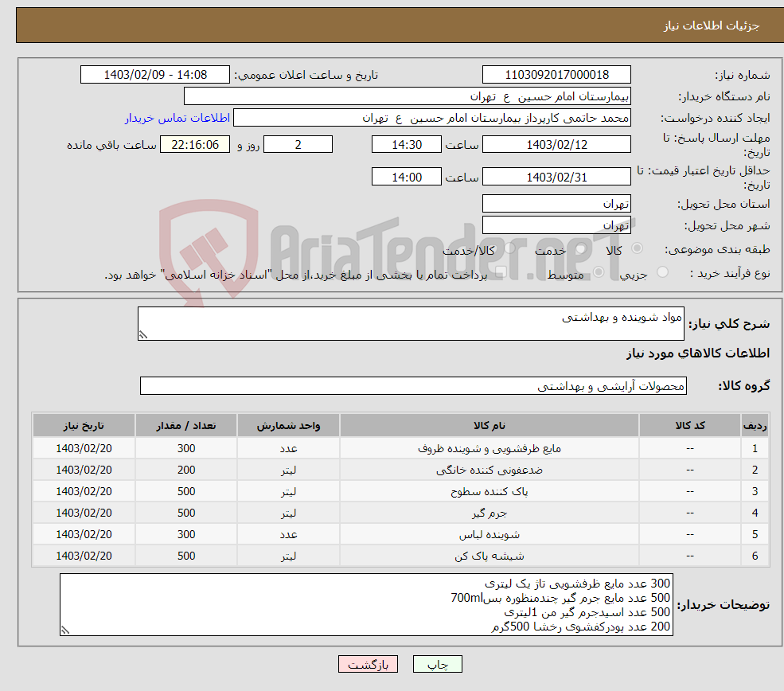784x691 pixels.
Task: Click the نام کالا column header
Action: (490, 425)
